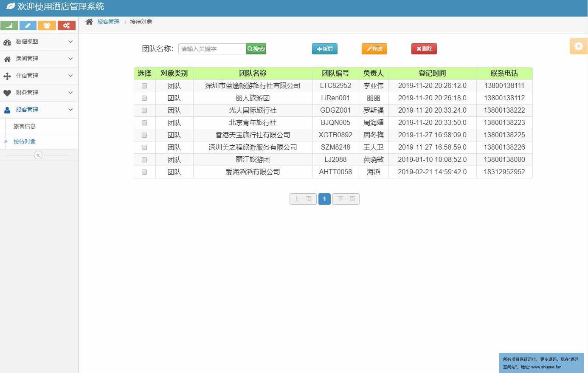Click the 搜索 search button
The image size is (588, 373).
pyautogui.click(x=256, y=49)
